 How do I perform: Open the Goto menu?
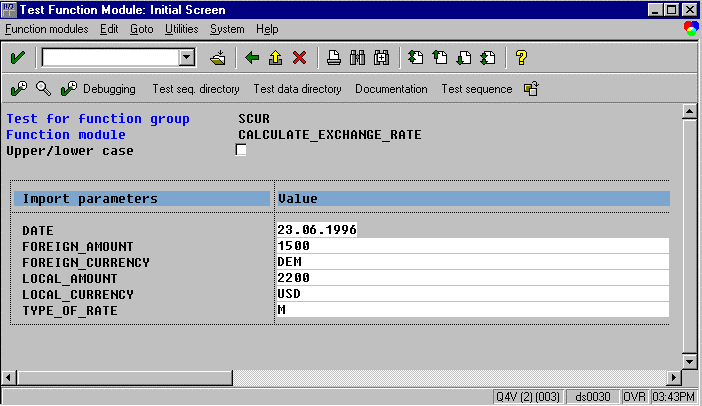[142, 29]
